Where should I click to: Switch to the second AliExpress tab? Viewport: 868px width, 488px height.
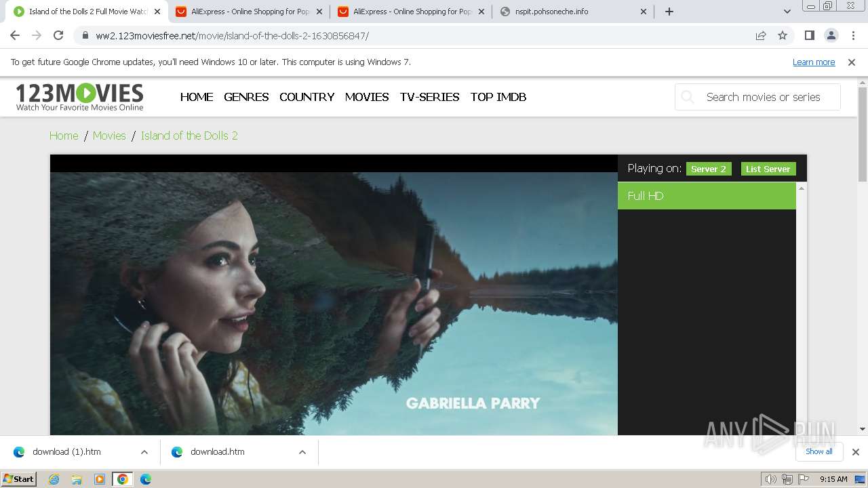pos(411,12)
